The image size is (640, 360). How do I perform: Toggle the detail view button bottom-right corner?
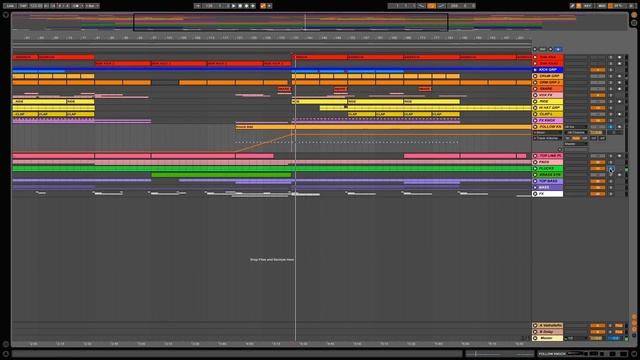point(634,353)
